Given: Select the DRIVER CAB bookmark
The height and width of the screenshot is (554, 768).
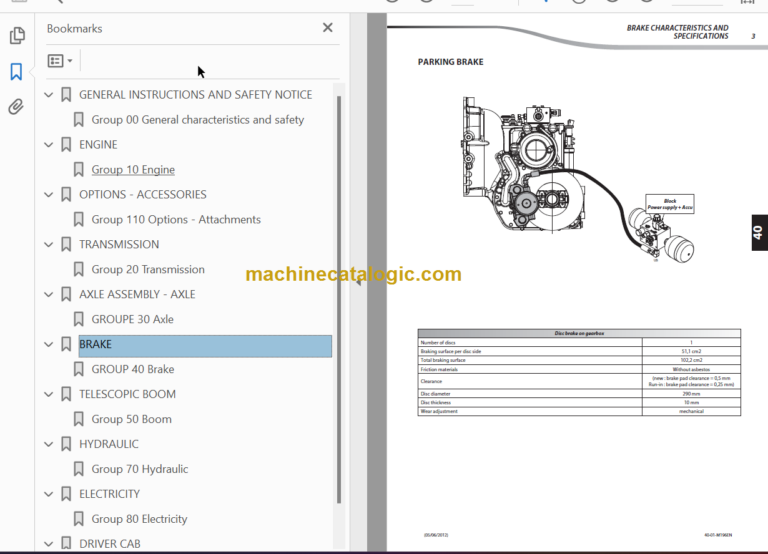Looking at the screenshot, I should [110, 544].
